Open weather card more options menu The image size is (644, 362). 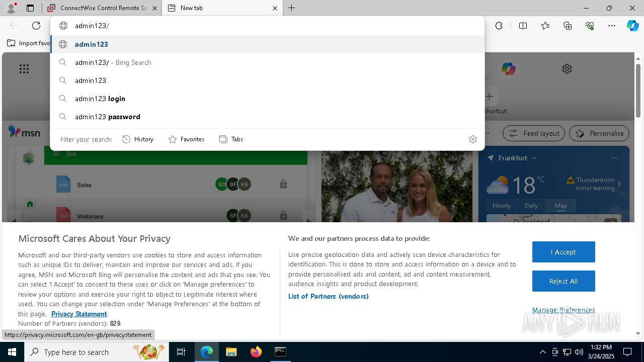tap(614, 158)
